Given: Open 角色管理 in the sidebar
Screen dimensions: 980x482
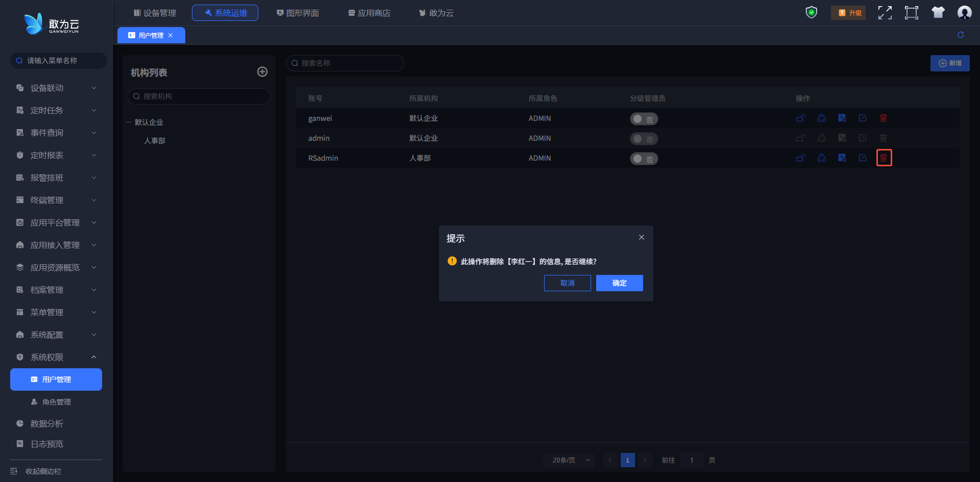Looking at the screenshot, I should [x=56, y=402].
